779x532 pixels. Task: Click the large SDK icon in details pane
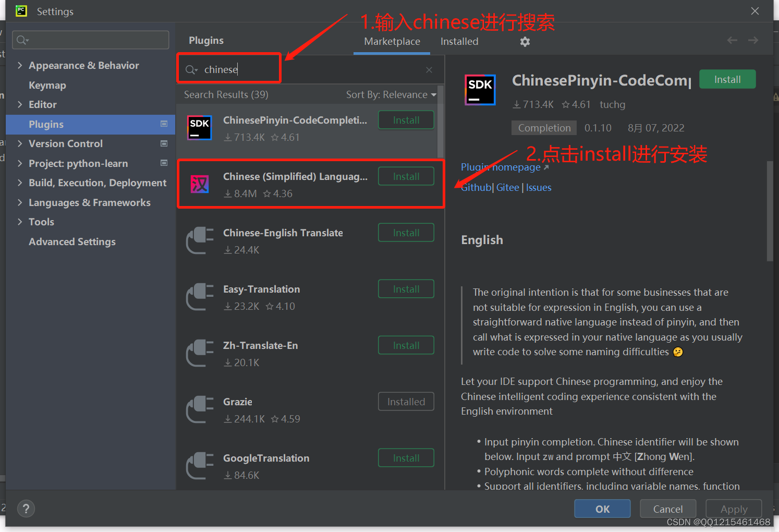(x=480, y=90)
